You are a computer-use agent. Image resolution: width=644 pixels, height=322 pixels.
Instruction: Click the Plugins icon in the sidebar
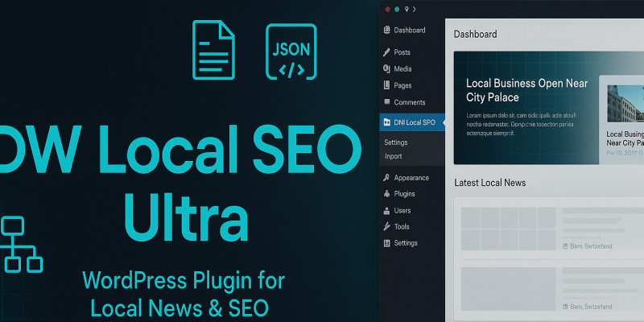(386, 193)
